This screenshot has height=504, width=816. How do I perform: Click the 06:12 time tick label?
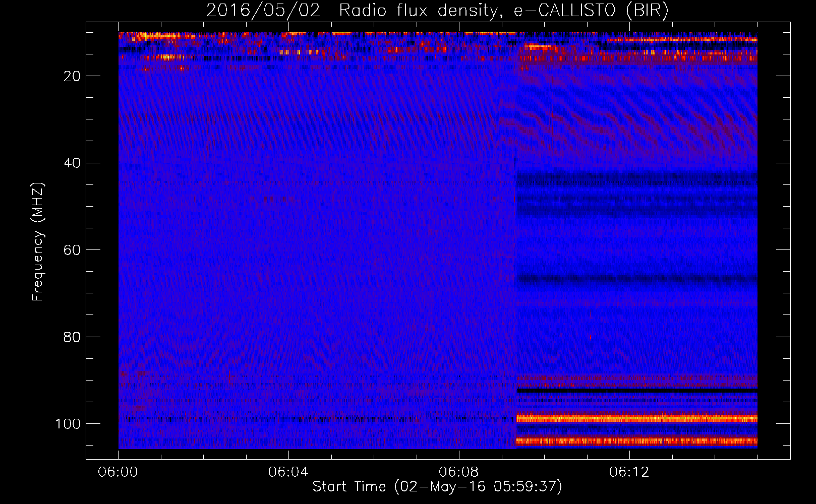(x=629, y=472)
